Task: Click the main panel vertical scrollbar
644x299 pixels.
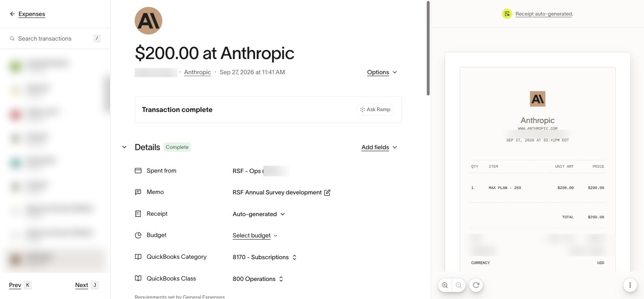Action: pos(428,48)
